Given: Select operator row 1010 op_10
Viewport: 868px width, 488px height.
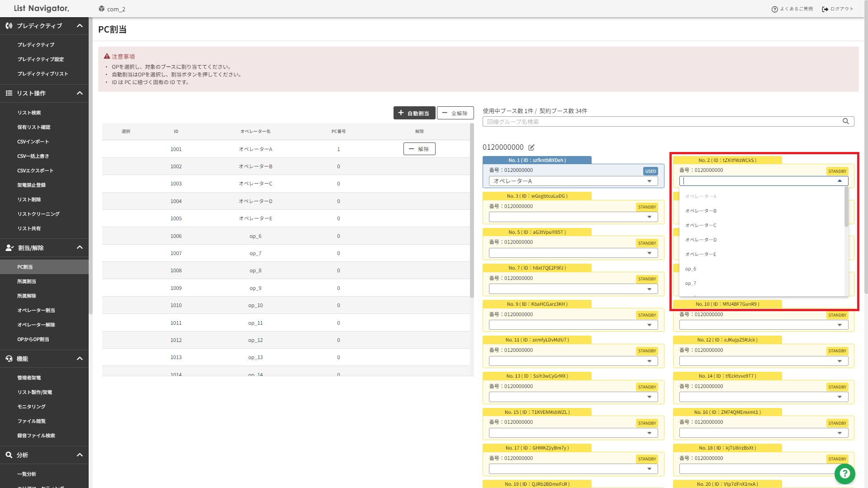Looking at the screenshot, I should (x=286, y=305).
